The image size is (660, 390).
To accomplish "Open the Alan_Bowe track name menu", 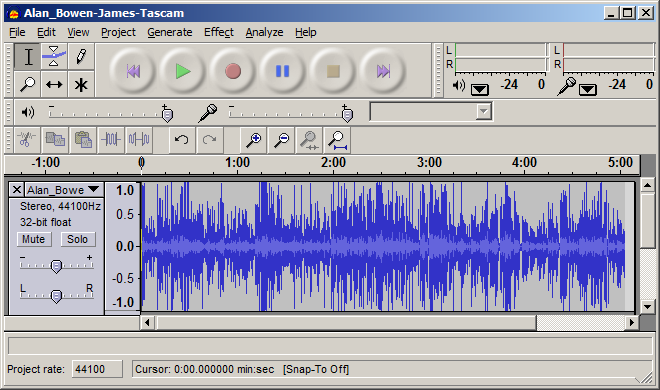I will (x=64, y=190).
